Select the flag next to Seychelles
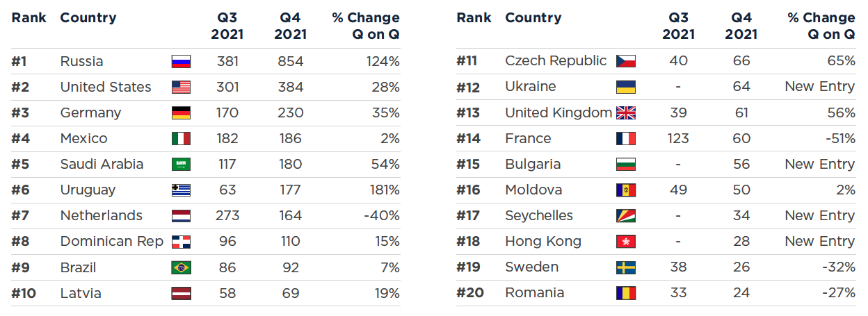The height and width of the screenshot is (316, 868). pyautogui.click(x=626, y=216)
